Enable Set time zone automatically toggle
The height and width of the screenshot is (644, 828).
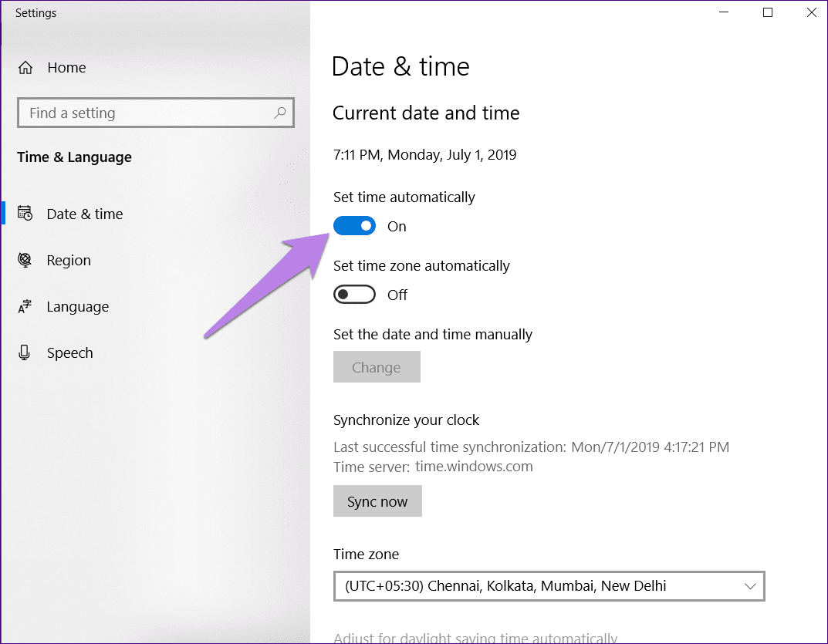[x=354, y=295]
